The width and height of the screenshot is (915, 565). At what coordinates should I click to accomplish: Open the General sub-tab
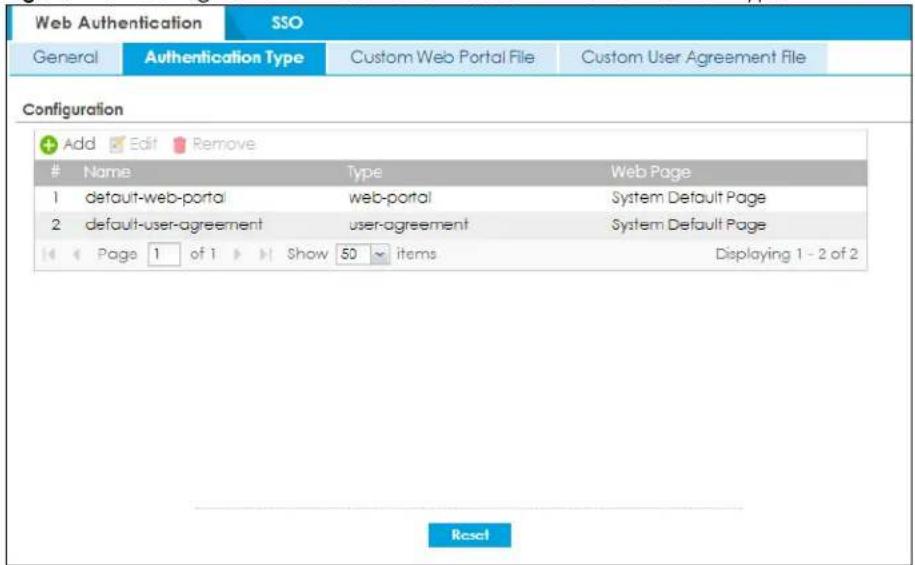tap(65, 58)
